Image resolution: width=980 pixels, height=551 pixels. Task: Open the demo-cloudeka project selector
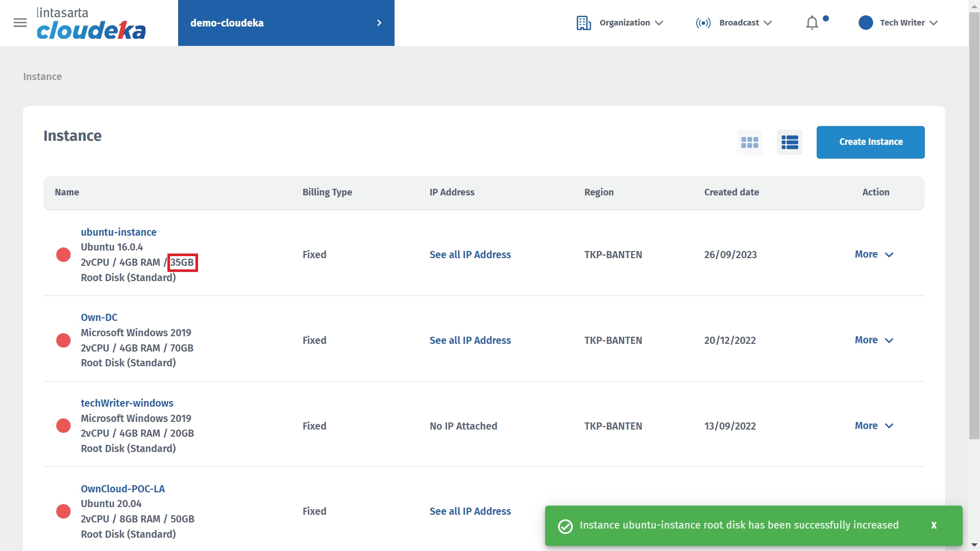click(x=286, y=23)
